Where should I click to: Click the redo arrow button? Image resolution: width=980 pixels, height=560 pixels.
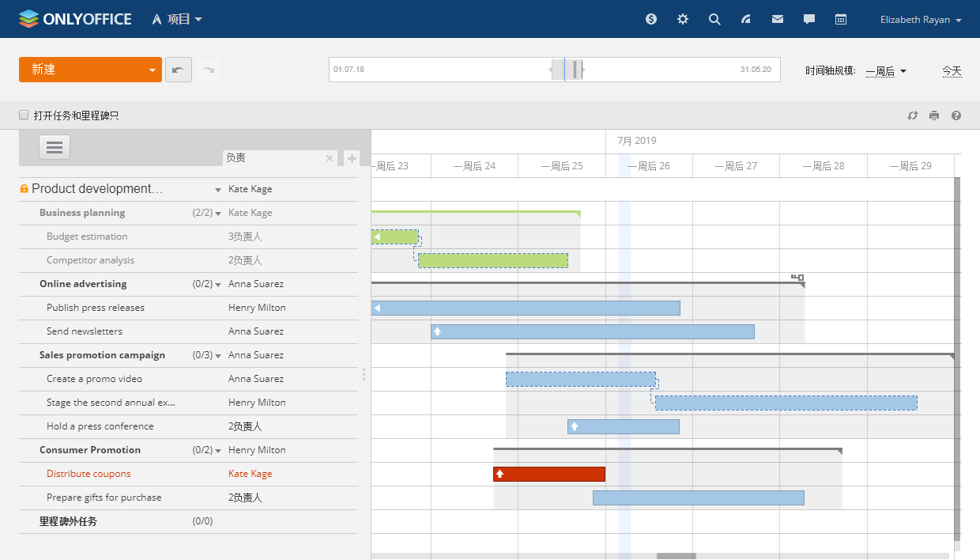coord(209,70)
